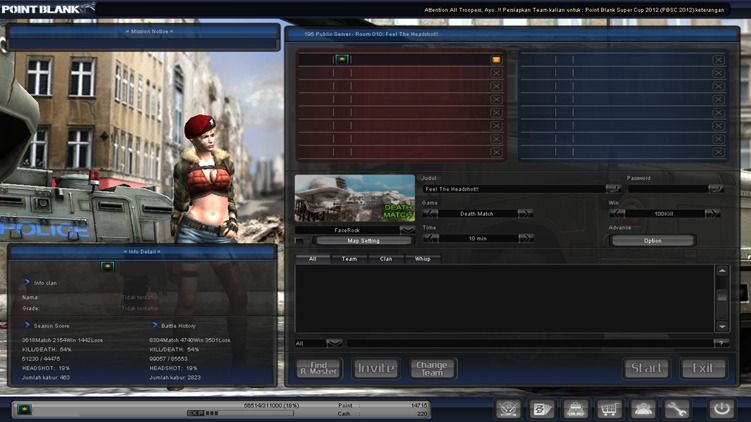
Task: Click the power exit icon
Action: coord(721,409)
